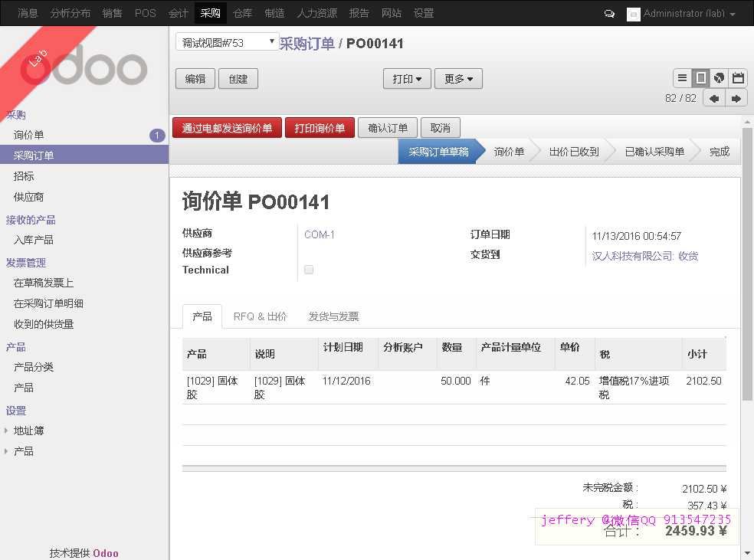Click the 询价单 counter badge 1
754x560 pixels.
[x=157, y=136]
